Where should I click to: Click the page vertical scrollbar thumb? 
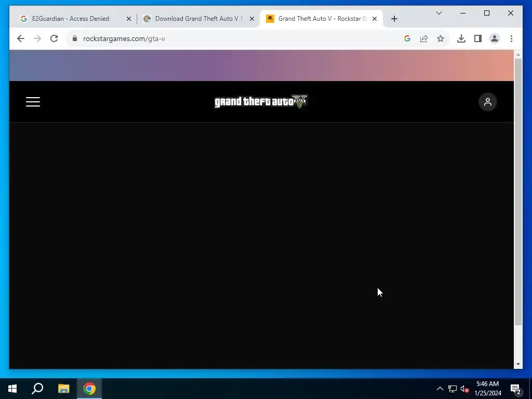(518, 192)
